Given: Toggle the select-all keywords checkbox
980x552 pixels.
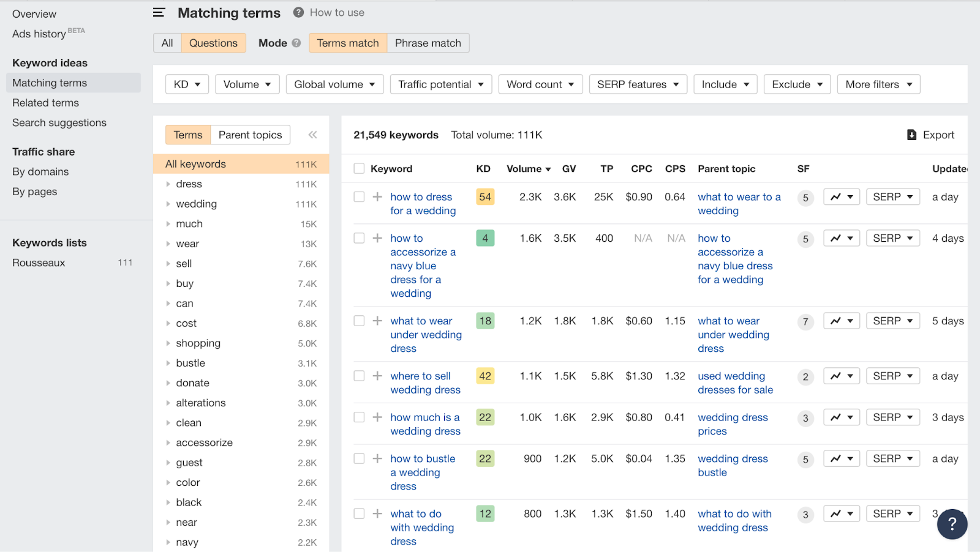Looking at the screenshot, I should pyautogui.click(x=359, y=169).
